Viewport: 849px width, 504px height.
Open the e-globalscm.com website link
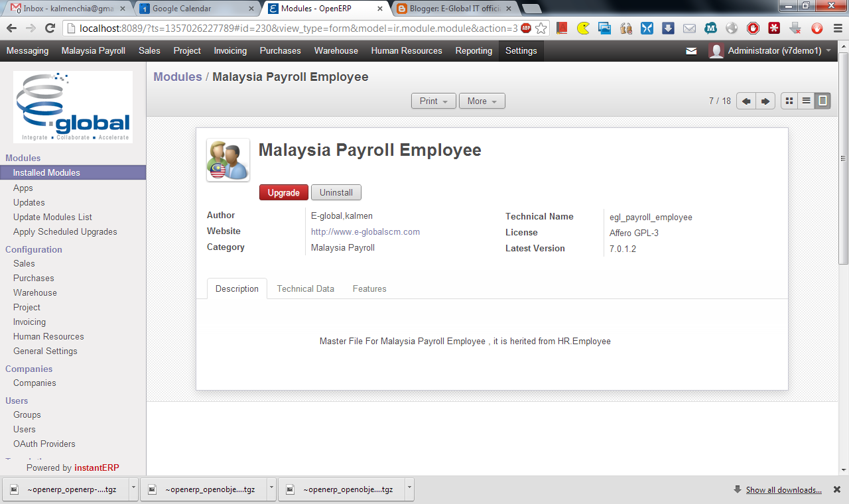pos(365,232)
